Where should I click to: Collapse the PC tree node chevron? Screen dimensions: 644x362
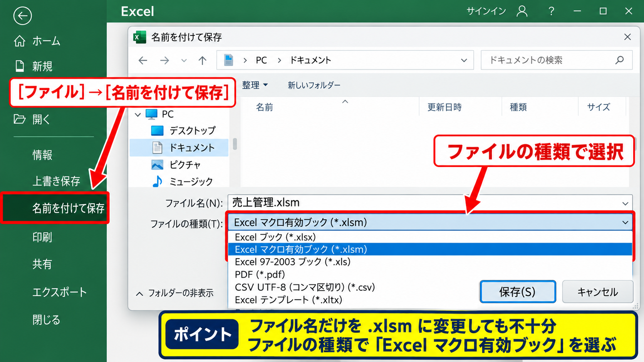point(138,114)
